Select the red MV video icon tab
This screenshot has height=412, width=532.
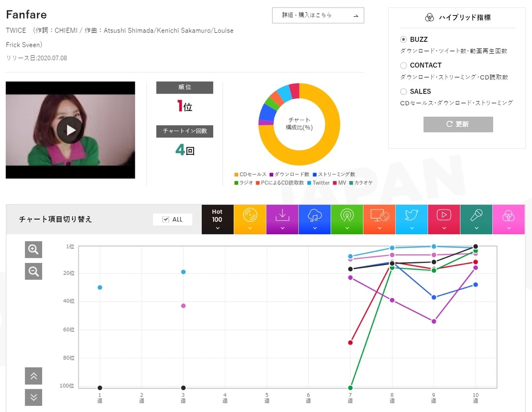pyautogui.click(x=444, y=220)
